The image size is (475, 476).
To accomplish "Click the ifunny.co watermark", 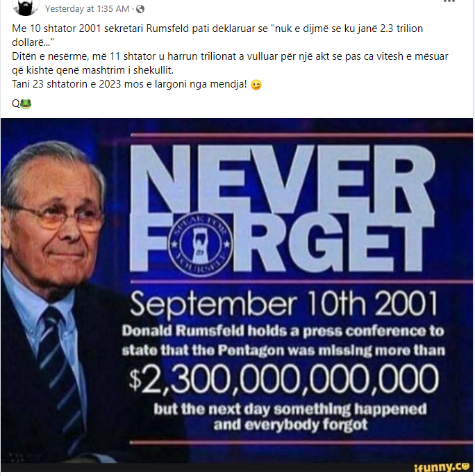I will click(x=442, y=467).
